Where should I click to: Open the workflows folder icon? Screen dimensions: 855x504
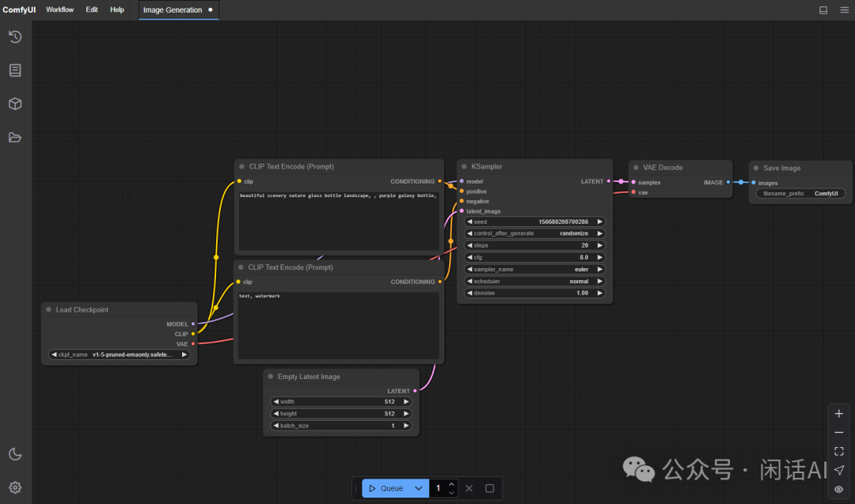(15, 138)
